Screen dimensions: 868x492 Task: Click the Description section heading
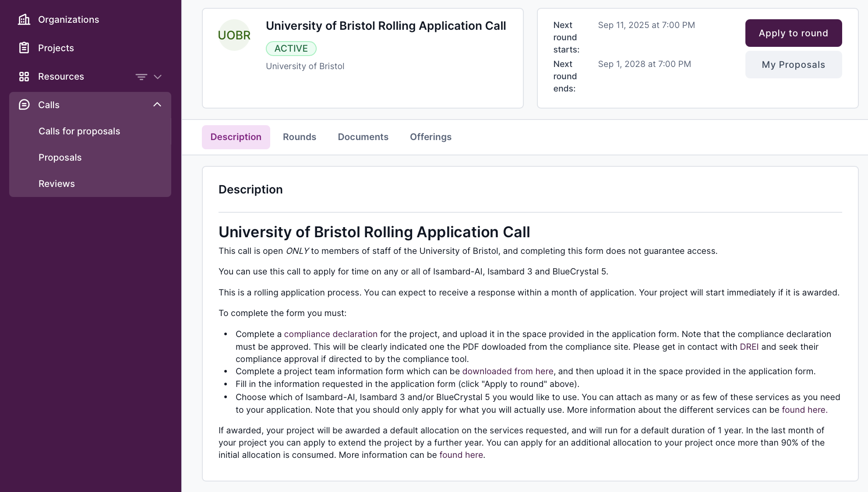pos(251,190)
